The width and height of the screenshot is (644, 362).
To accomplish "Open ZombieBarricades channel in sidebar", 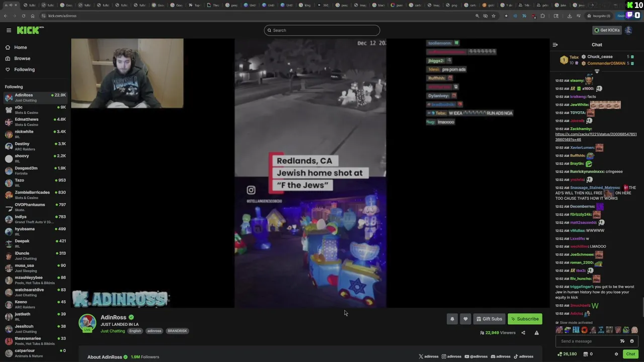I will click(x=35, y=195).
